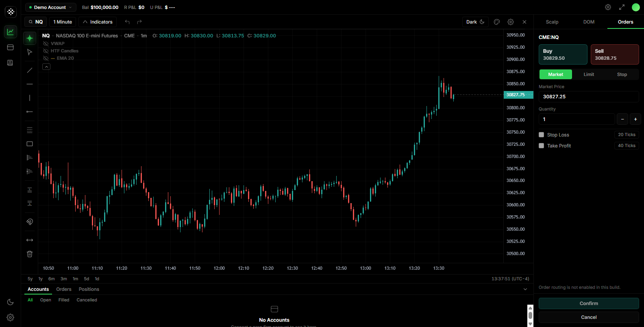Select the rectangle drawing tool
This screenshot has width=644, height=327.
pos(30,144)
